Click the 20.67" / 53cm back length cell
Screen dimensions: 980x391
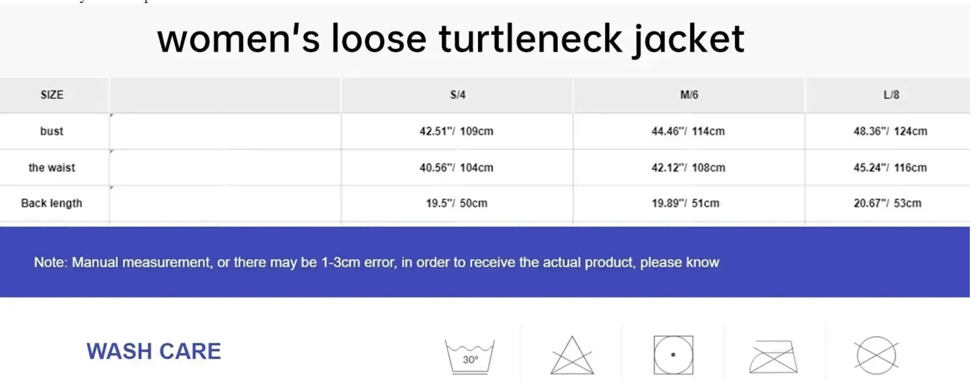(x=887, y=203)
